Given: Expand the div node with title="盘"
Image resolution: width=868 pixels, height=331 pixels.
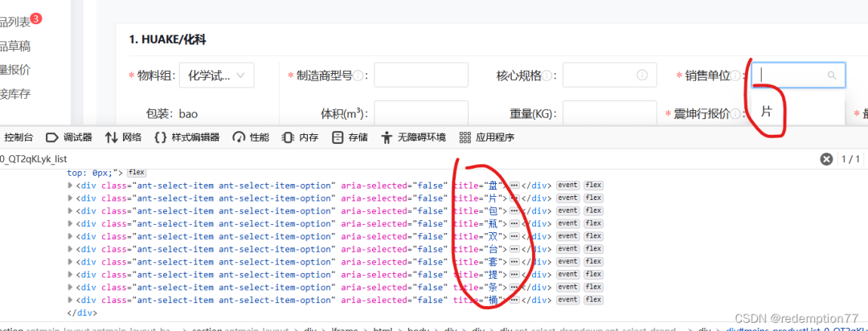Looking at the screenshot, I should click(x=70, y=185).
